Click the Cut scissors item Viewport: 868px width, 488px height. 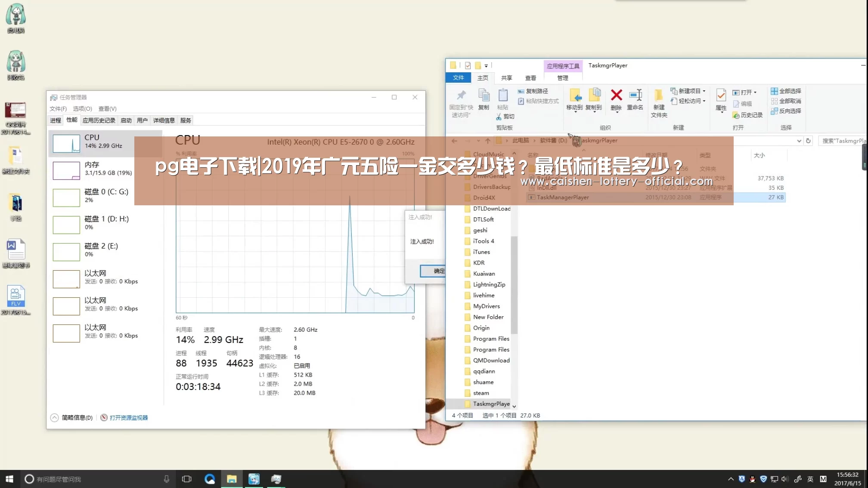505,117
